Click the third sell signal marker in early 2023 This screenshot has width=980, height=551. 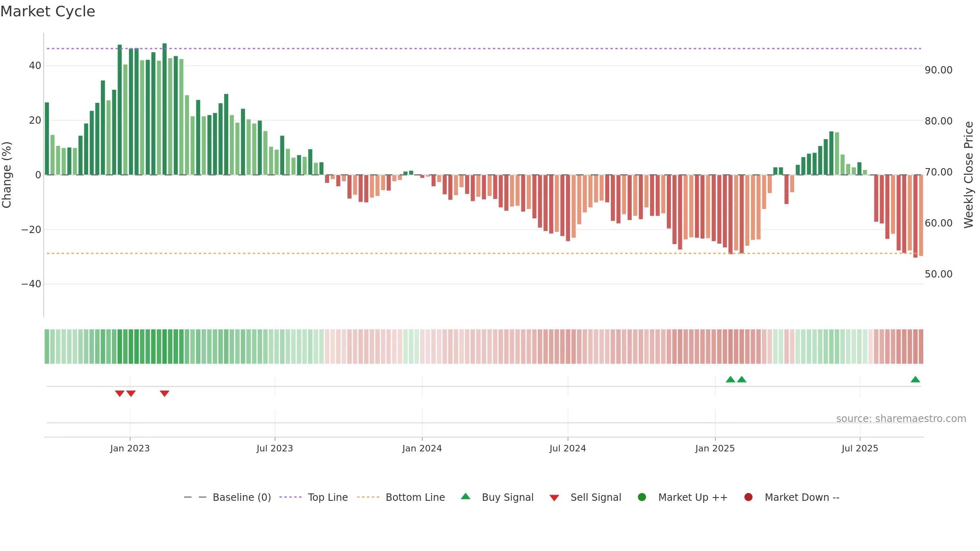165,393
